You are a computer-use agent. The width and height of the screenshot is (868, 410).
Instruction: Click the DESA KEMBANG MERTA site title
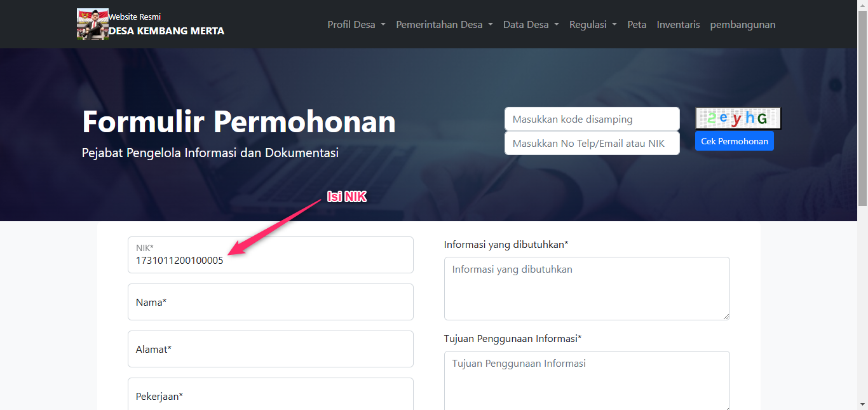166,31
